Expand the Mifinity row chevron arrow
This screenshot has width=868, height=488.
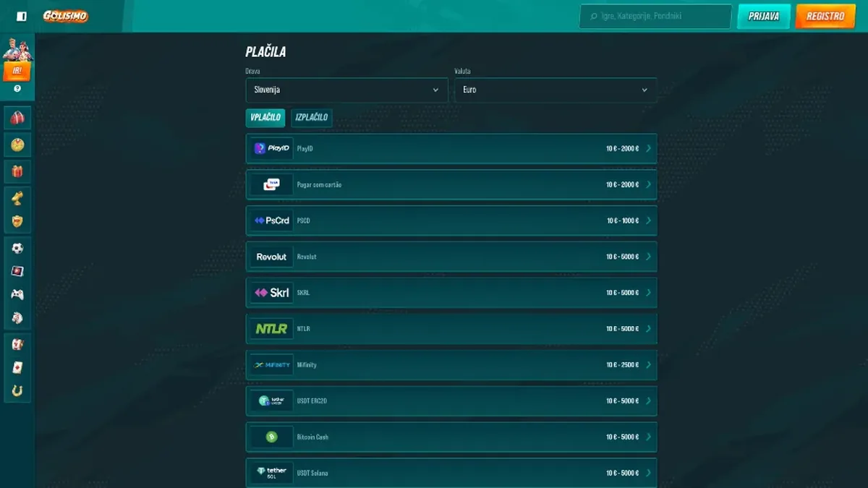click(x=648, y=365)
